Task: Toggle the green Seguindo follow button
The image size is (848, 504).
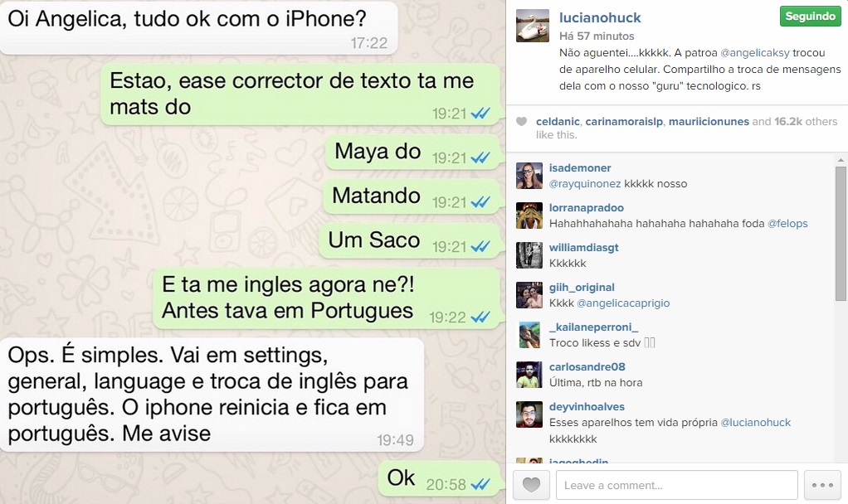Action: point(810,17)
